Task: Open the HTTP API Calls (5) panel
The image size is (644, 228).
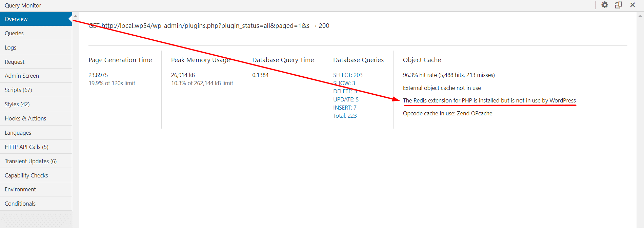Action: click(x=36, y=147)
